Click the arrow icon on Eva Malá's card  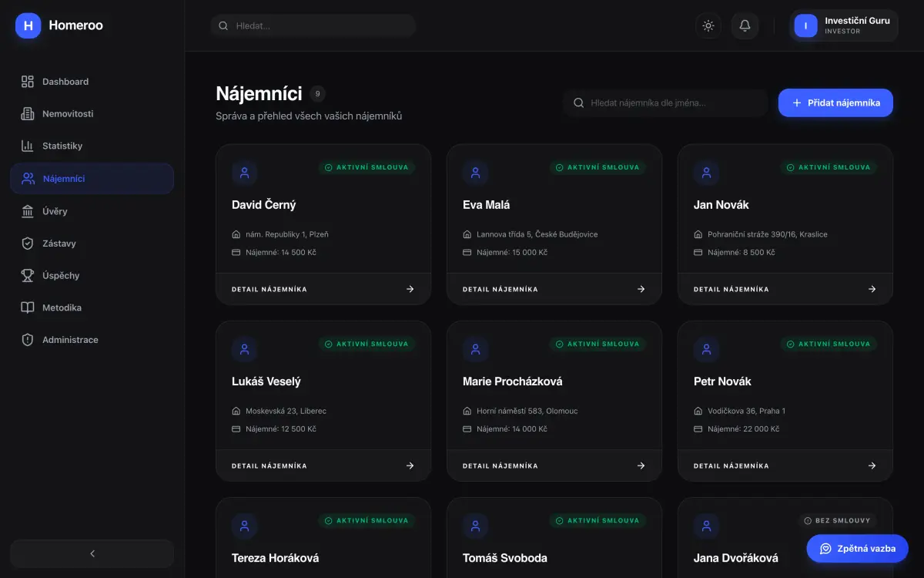click(x=641, y=290)
